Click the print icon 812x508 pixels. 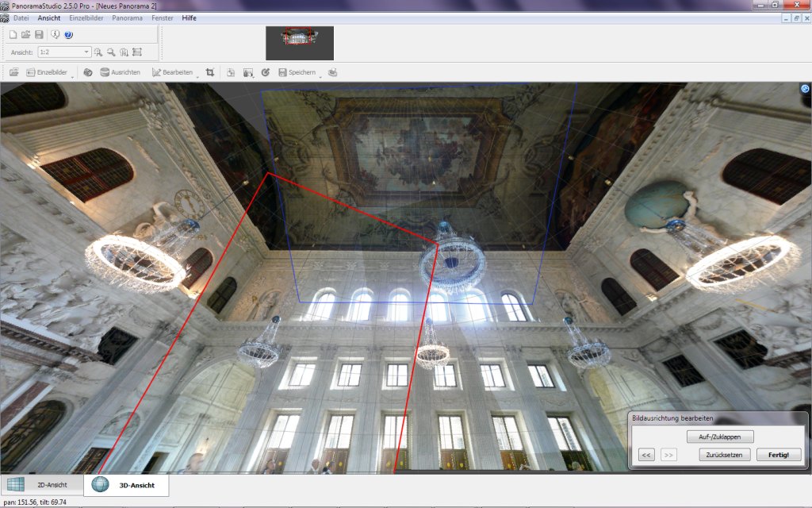pos(332,72)
